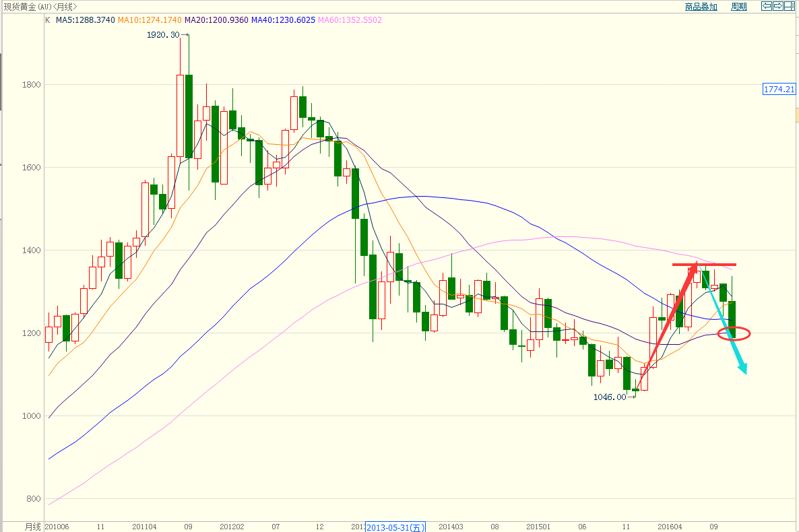The image size is (799, 532).
Task: Click the MA5 indicator label
Action: coord(85,20)
